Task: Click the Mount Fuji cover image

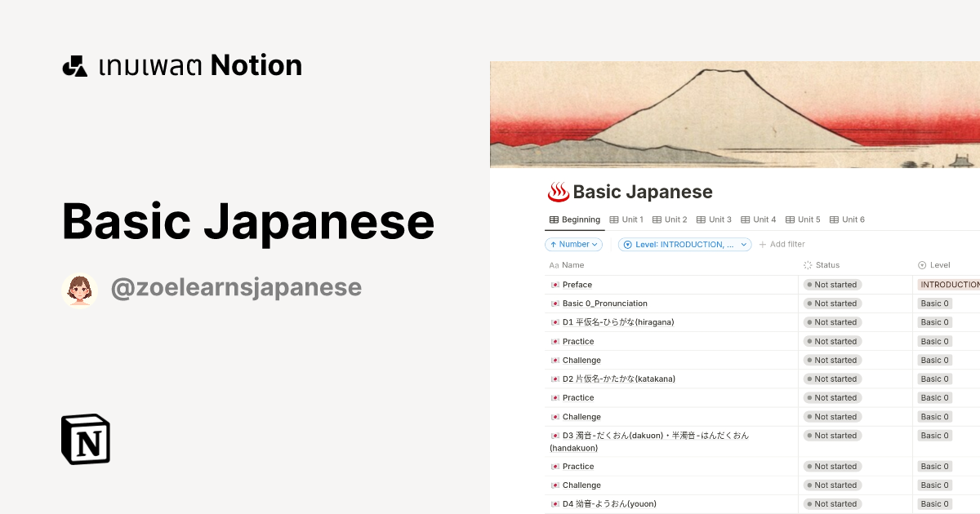Action: [x=735, y=114]
